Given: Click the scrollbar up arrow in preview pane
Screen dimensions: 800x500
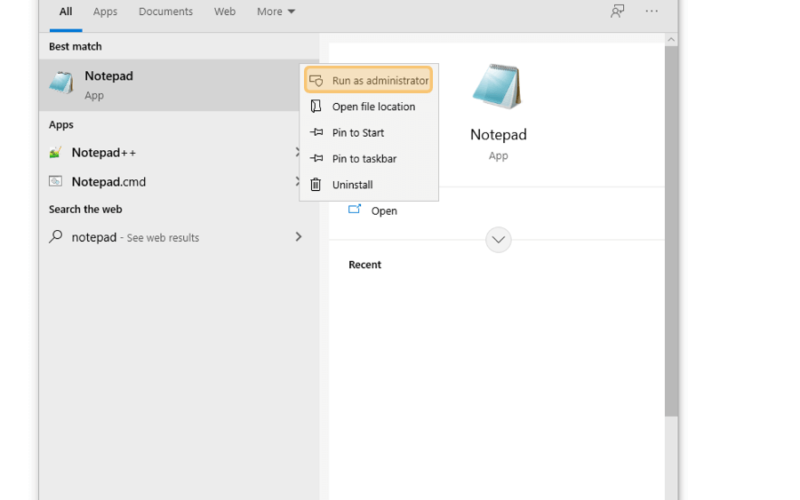Looking at the screenshot, I should coord(671,39).
